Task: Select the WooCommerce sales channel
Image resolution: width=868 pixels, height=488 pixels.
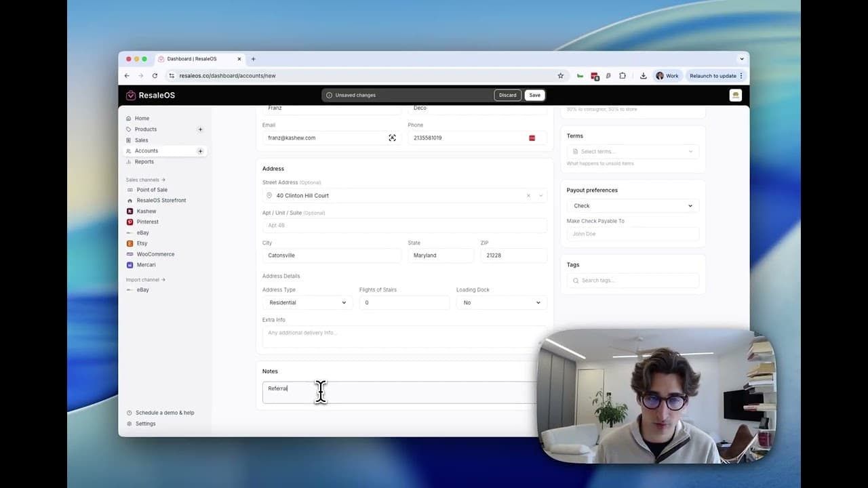Action: pos(155,253)
